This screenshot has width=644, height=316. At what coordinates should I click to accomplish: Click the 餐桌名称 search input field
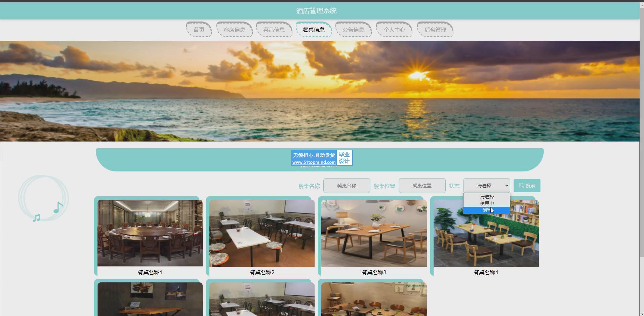coord(347,186)
